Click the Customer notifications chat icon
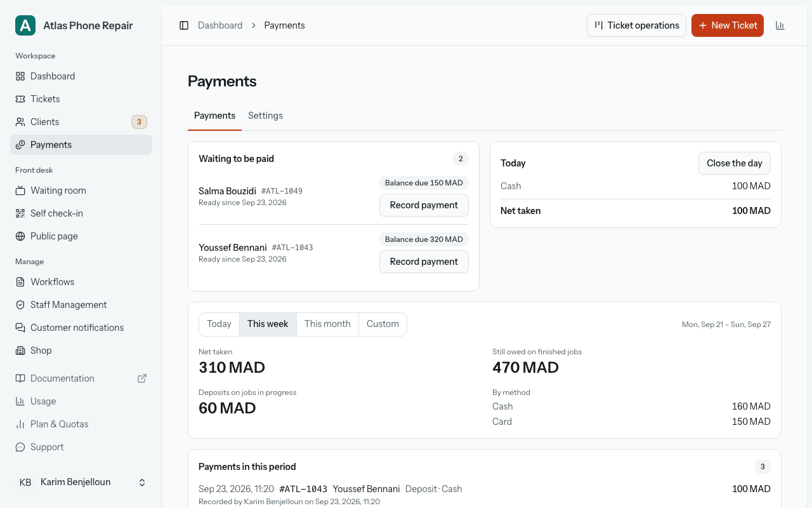 (20, 328)
